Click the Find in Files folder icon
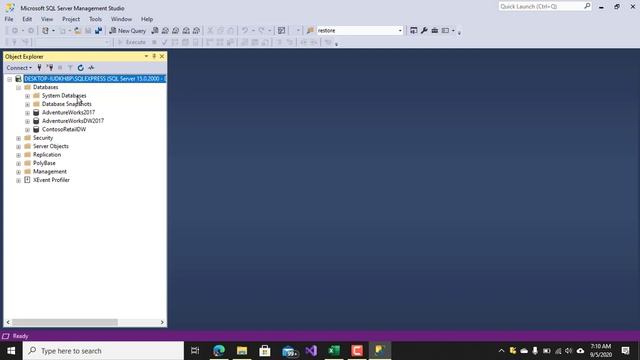 coord(310,31)
